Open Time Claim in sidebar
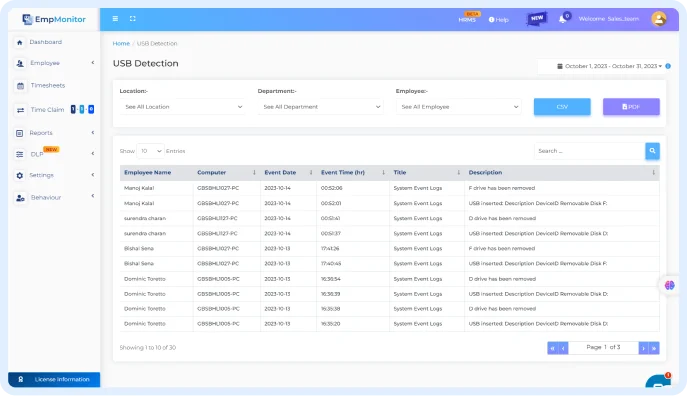The height and width of the screenshot is (396, 687). pyautogui.click(x=47, y=110)
